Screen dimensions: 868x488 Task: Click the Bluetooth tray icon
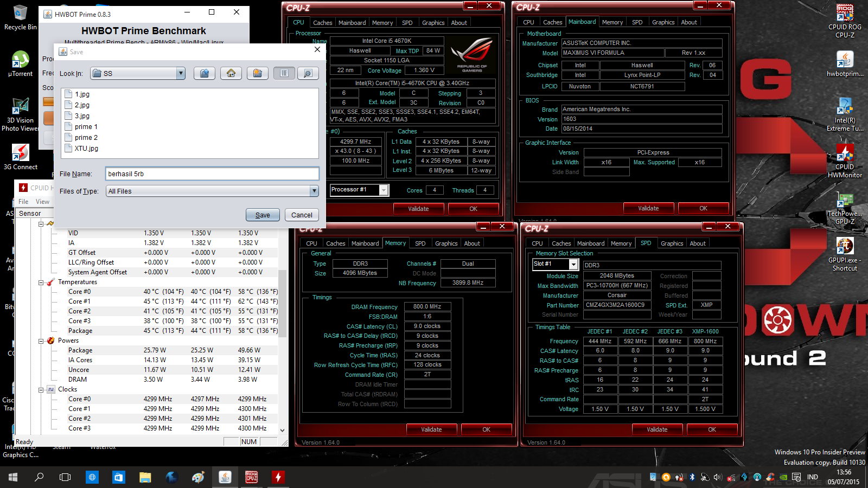[692, 477]
